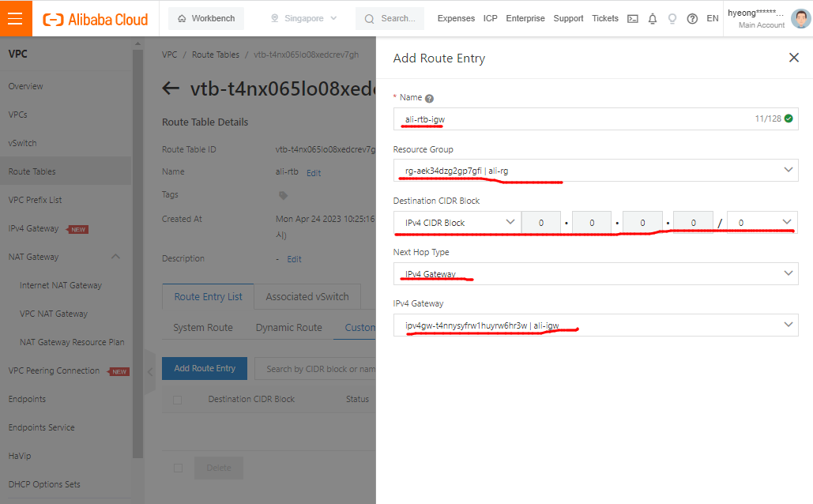Click the top Search box
Screen dimensions: 813x504
pyautogui.click(x=390, y=18)
